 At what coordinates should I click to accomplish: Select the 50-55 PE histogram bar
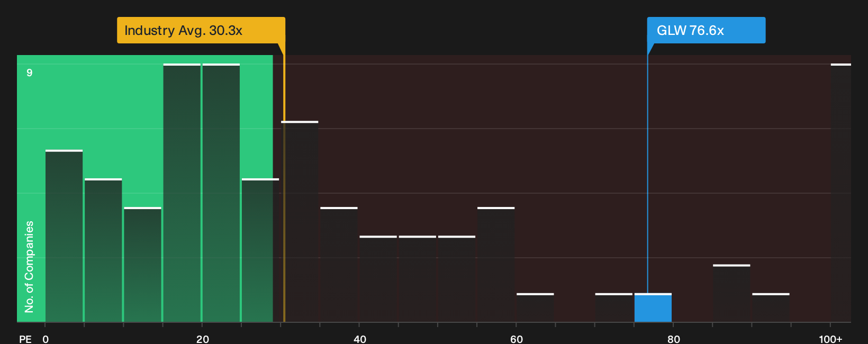457,279
